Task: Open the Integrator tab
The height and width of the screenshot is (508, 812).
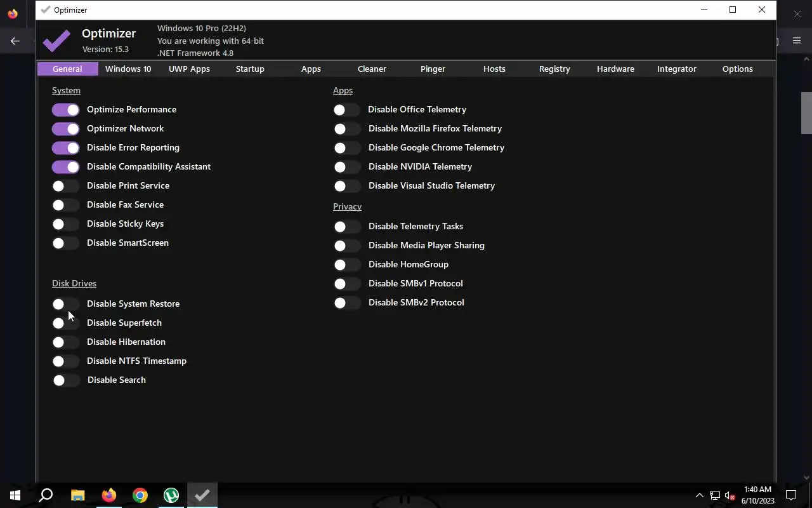Action: pos(677,69)
